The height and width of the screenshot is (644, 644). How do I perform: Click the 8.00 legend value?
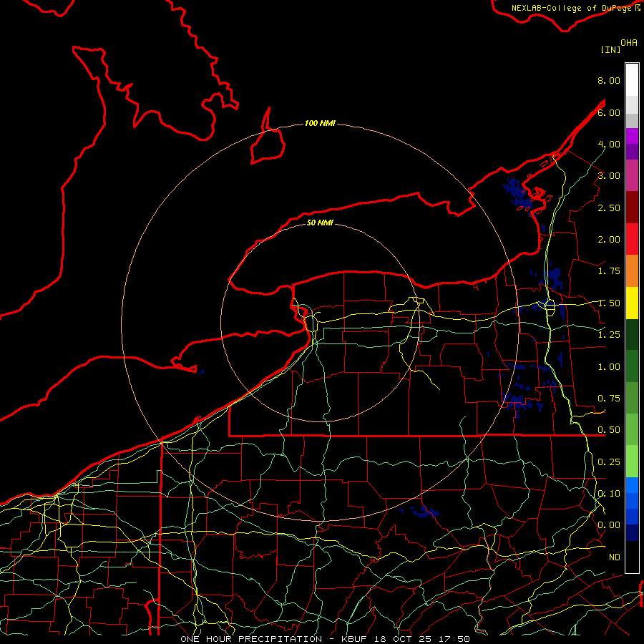609,80
